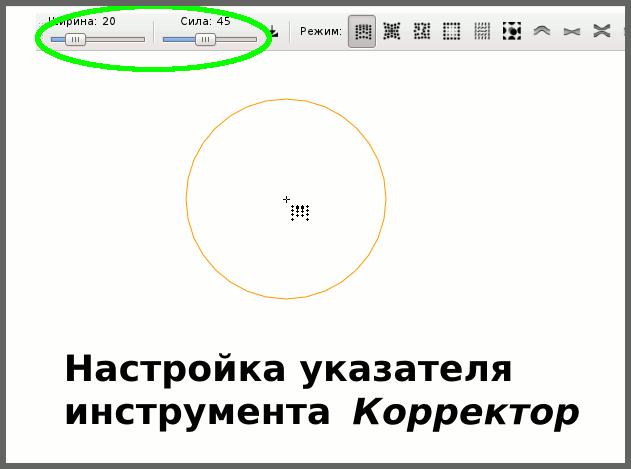Click the Ширина width slider handle
This screenshot has height=469, width=631.
pos(75,39)
